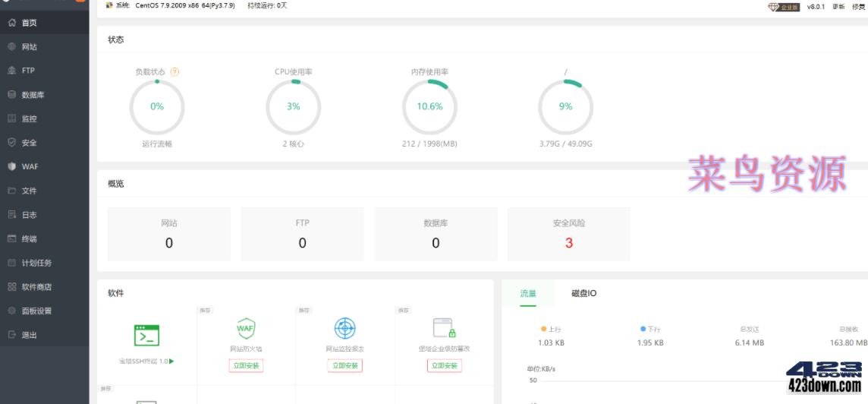
Task: Open the 日志 logs sidebar icon
Action: point(12,215)
